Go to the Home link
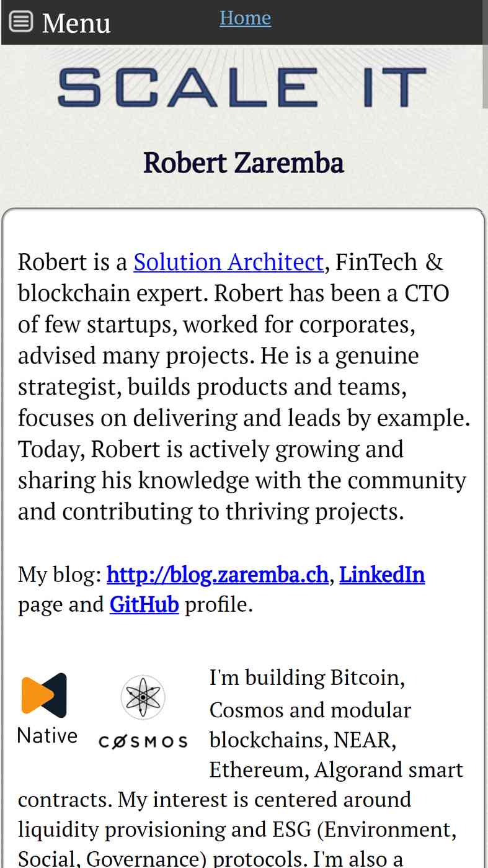488x868 pixels. pyautogui.click(x=245, y=18)
